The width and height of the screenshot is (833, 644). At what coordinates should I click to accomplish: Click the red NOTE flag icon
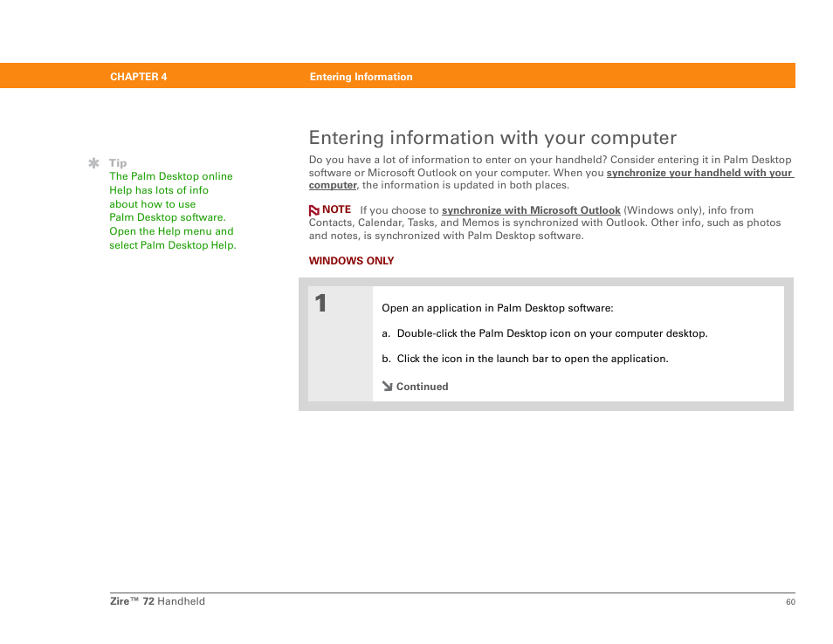click(x=314, y=210)
